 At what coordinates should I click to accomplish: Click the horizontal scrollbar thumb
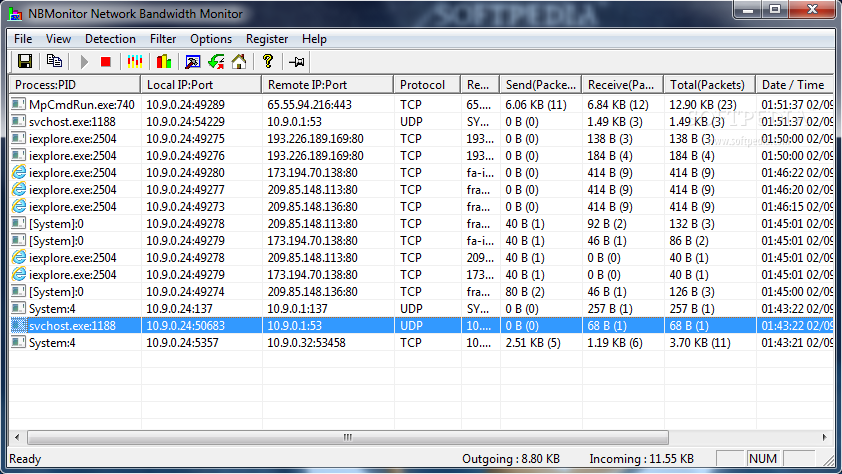click(348, 437)
